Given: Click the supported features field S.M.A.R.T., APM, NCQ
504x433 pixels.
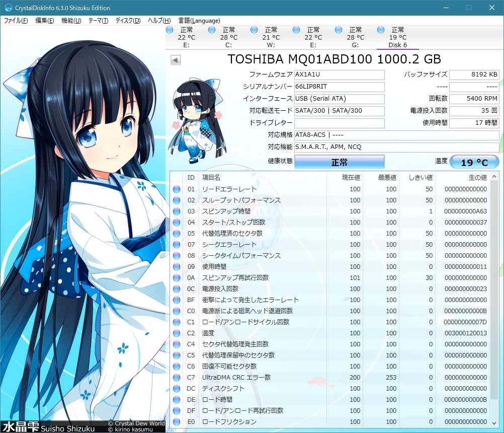Looking at the screenshot, I should pos(397,147).
